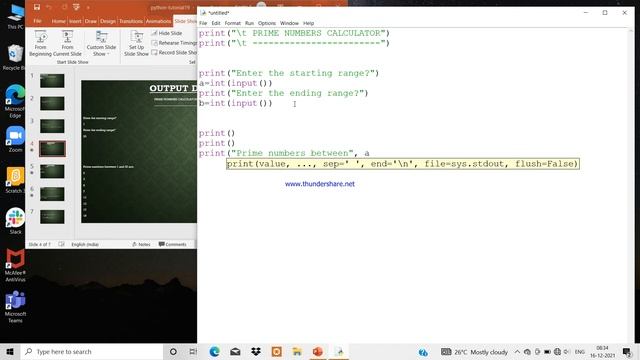Open File Explorer from the taskbar
The image size is (640, 360).
[297, 351]
